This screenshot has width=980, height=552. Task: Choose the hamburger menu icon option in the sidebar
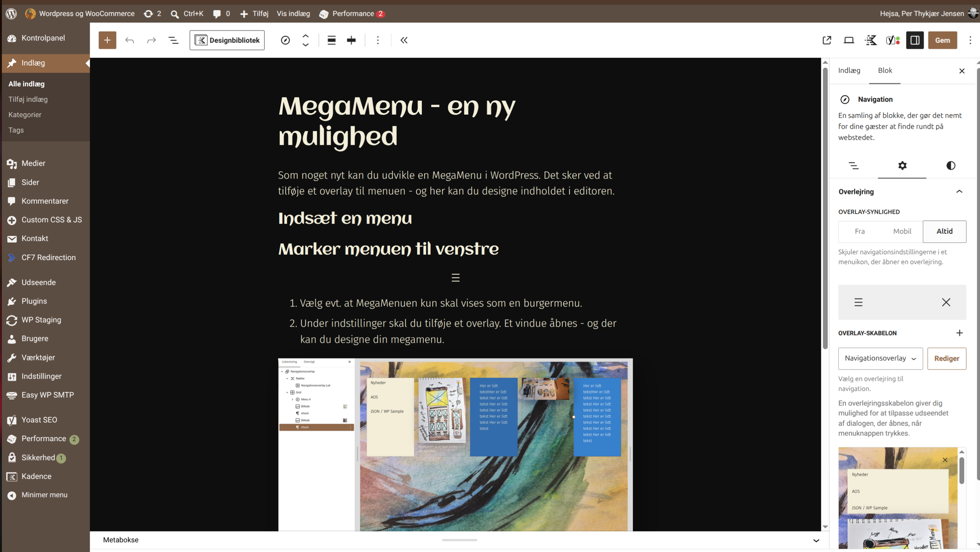coord(858,302)
